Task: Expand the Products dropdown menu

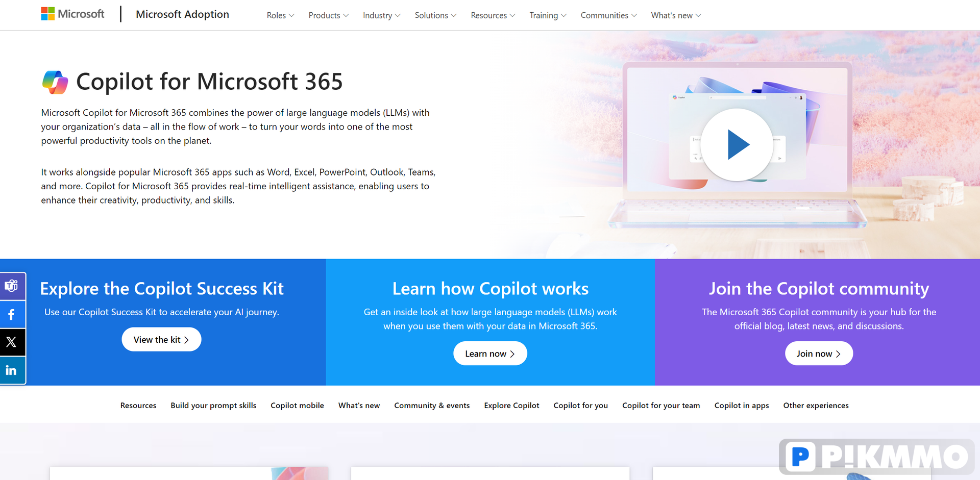Action: pyautogui.click(x=329, y=15)
